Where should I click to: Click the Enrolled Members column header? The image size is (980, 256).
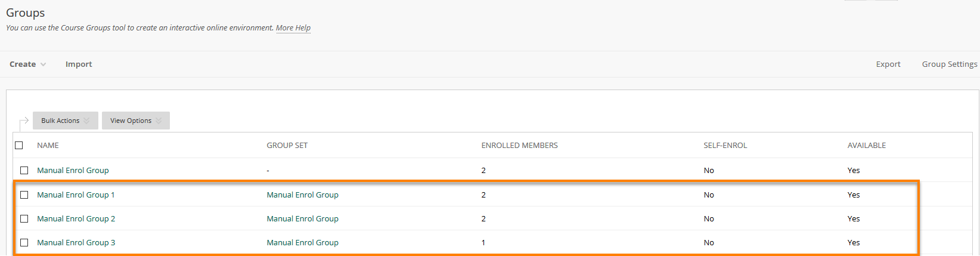(519, 145)
